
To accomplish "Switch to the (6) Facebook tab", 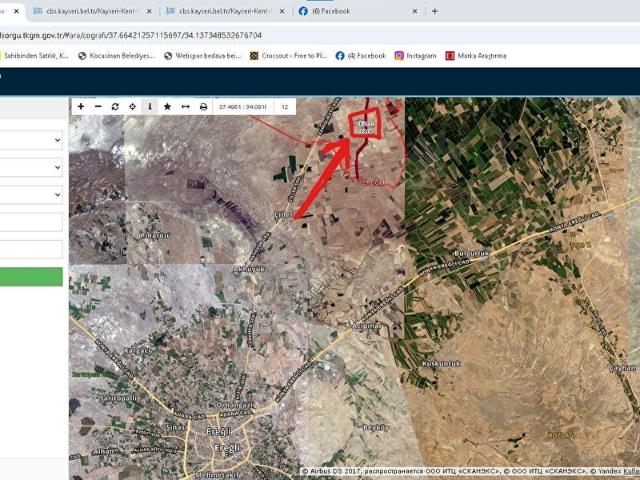I will (x=355, y=11).
